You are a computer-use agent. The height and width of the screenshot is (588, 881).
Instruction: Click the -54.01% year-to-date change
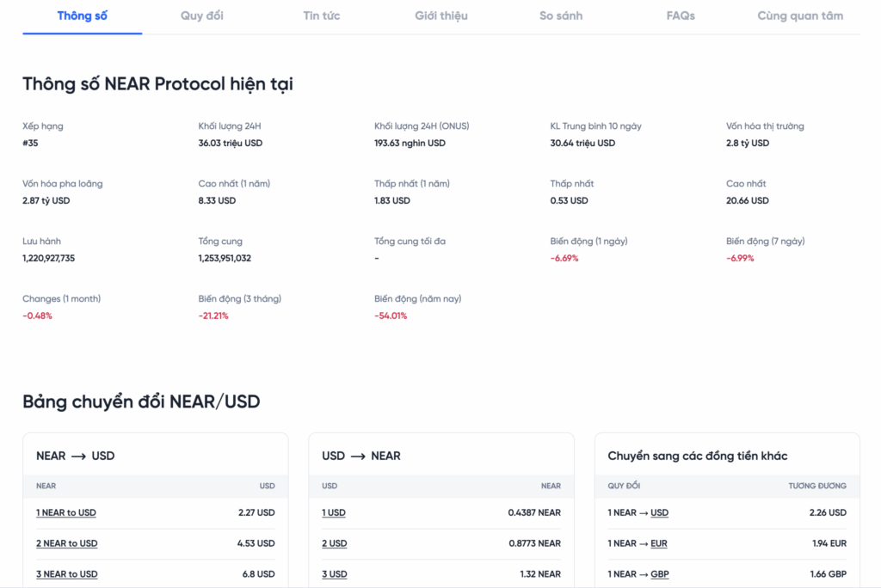391,315
